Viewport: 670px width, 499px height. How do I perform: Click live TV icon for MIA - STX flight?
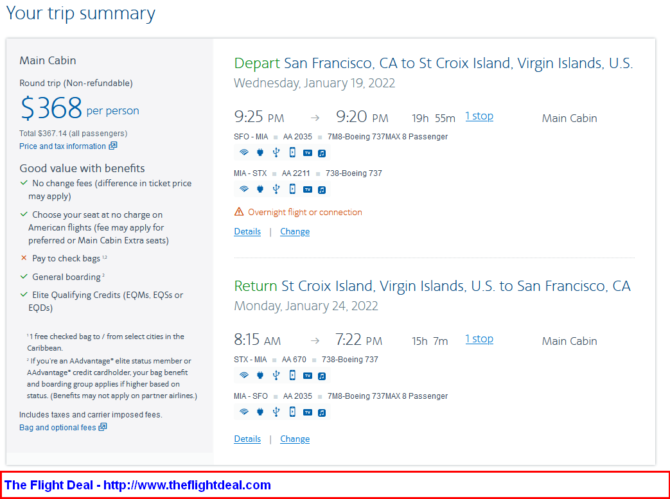tap(308, 189)
